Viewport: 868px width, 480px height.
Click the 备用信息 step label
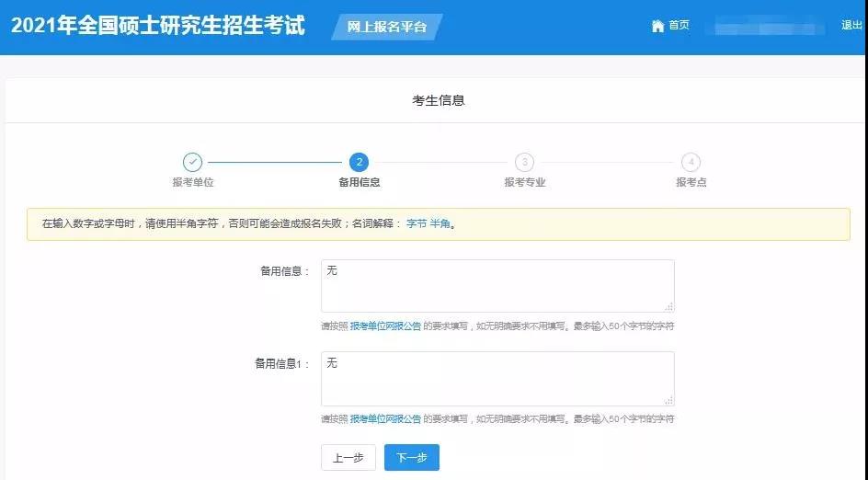point(360,182)
